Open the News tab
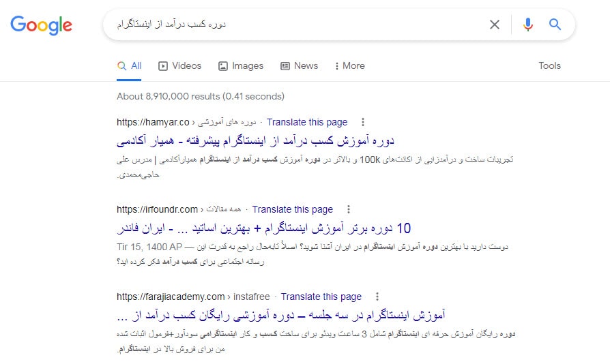This screenshot has width=610, height=364. (299, 65)
